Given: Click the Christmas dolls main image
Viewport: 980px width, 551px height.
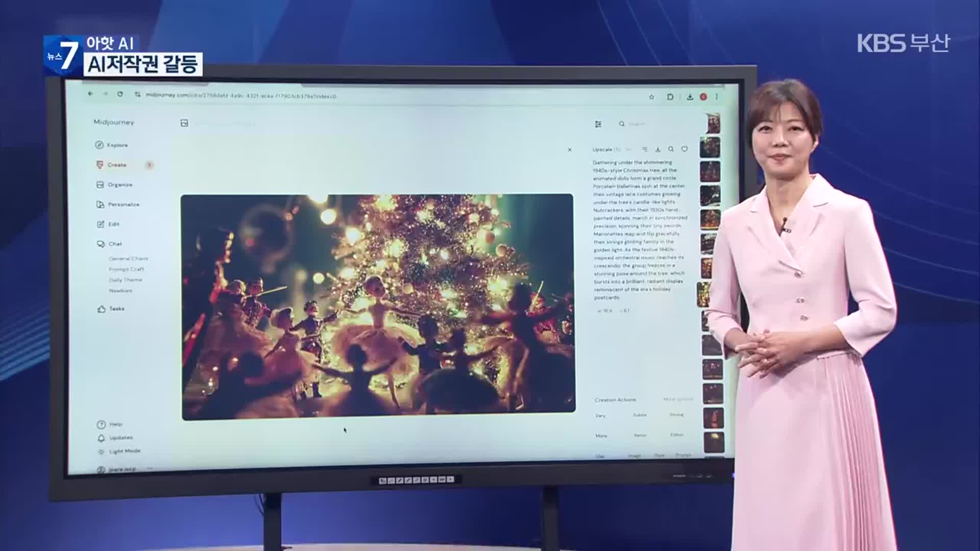Looking at the screenshot, I should 378,306.
